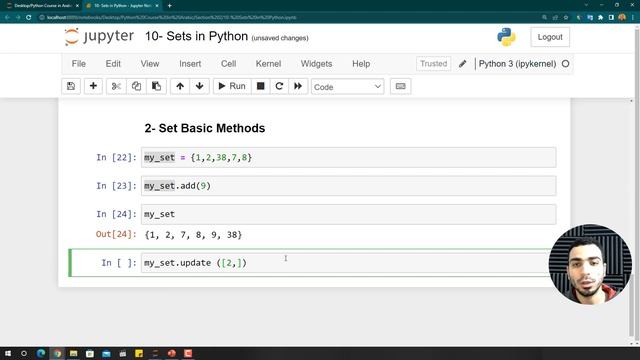Open browser zoom magnifier icon
The height and width of the screenshot is (360, 640).
[x=544, y=18]
